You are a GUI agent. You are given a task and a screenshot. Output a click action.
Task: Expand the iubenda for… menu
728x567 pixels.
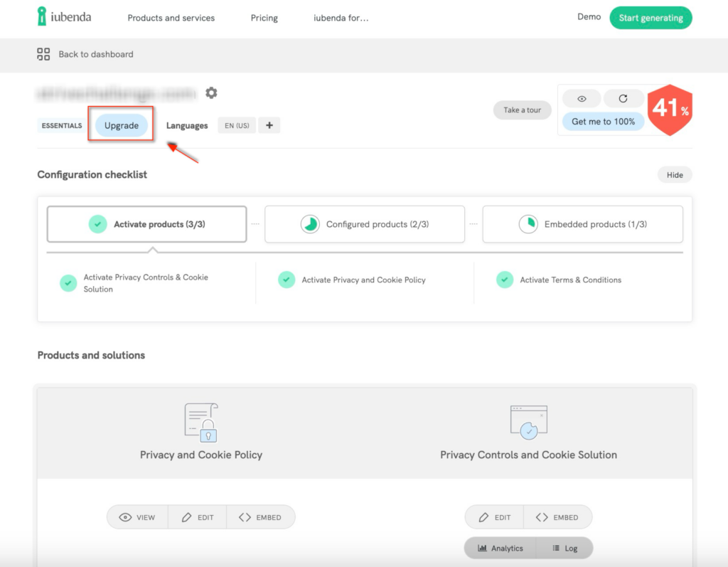pos(341,18)
